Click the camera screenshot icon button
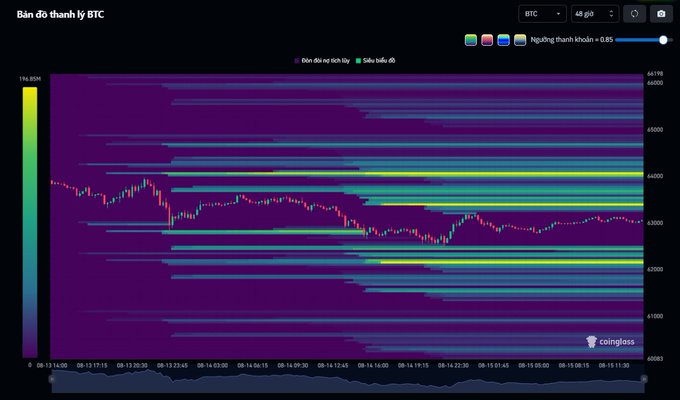 (661, 14)
